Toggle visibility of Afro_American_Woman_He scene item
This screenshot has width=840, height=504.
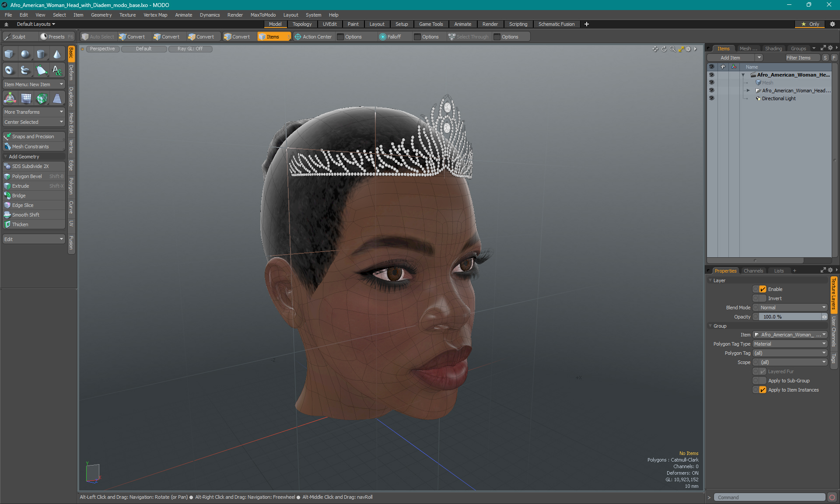(x=711, y=75)
